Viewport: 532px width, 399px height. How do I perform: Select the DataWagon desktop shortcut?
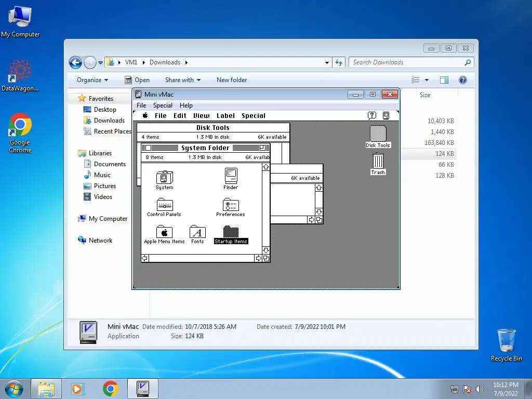[x=20, y=75]
